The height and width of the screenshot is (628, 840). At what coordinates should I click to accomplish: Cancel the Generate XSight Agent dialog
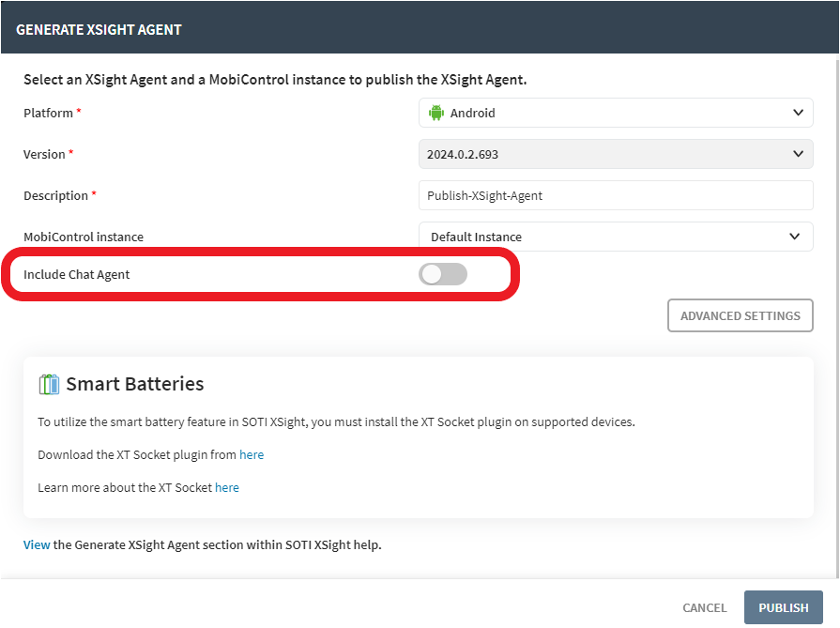[705, 607]
